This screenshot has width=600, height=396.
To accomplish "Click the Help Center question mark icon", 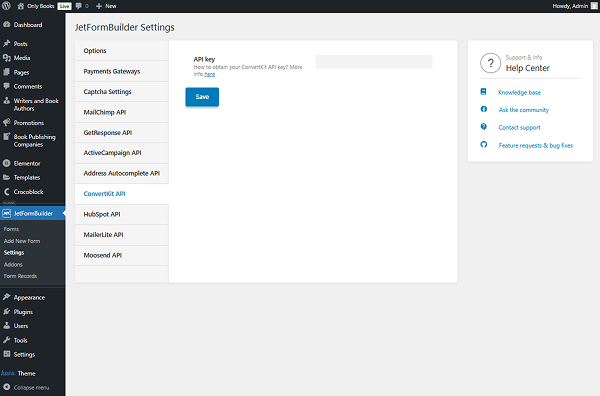I will pyautogui.click(x=491, y=63).
